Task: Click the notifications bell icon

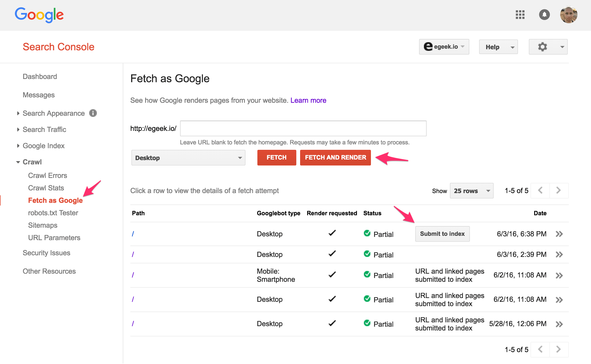Action: 544,15
